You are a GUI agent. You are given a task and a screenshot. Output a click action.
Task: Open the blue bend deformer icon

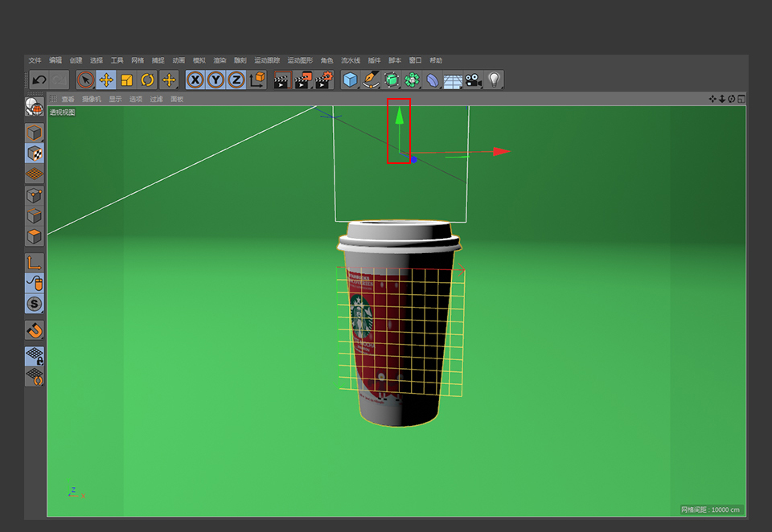coord(433,80)
